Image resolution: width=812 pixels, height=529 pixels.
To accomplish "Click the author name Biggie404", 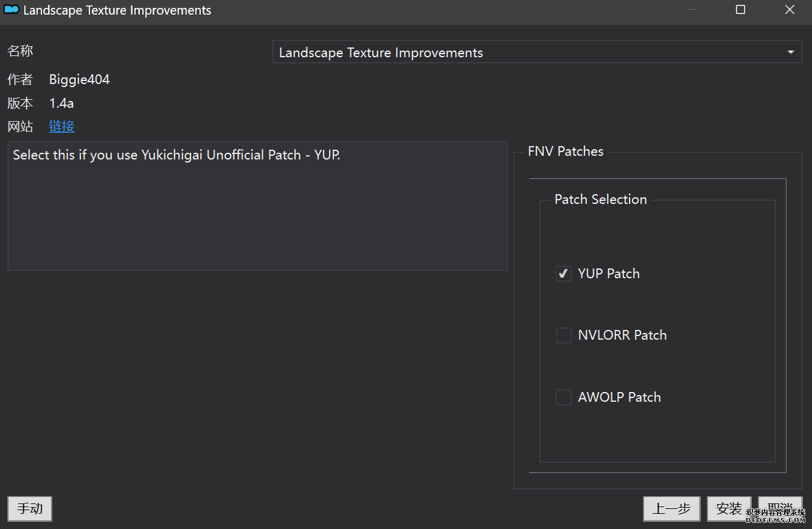I will click(x=80, y=80).
